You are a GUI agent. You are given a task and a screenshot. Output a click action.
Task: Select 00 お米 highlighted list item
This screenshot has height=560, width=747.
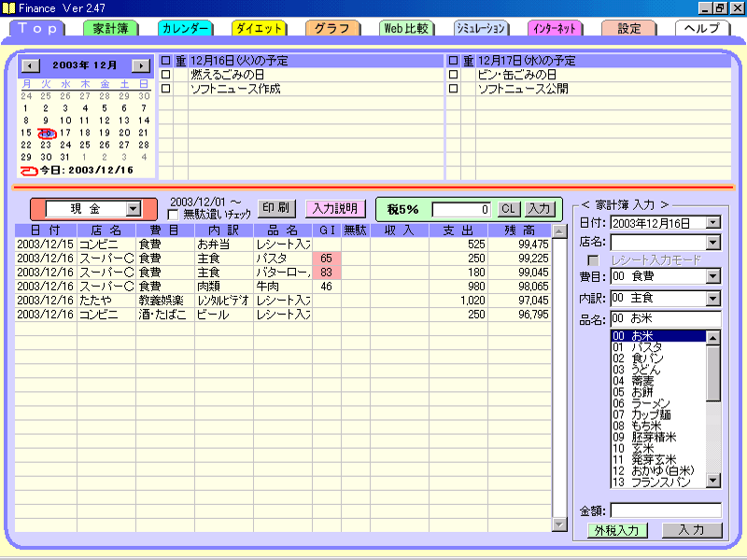(x=658, y=336)
